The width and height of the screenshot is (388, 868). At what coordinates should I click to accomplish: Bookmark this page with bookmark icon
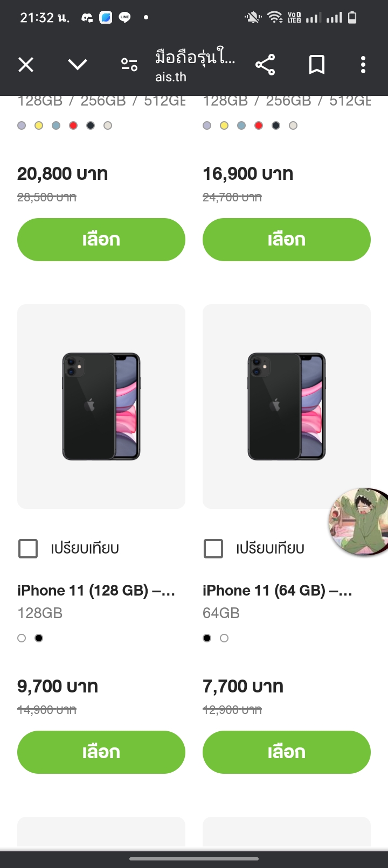click(x=317, y=65)
